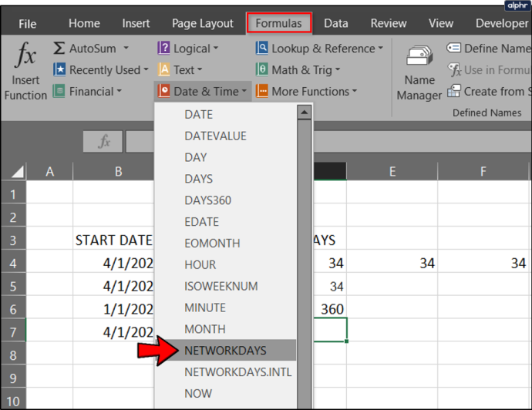Image resolution: width=532 pixels, height=410 pixels.
Task: Open the Lookup & Reference icon
Action: click(262, 48)
